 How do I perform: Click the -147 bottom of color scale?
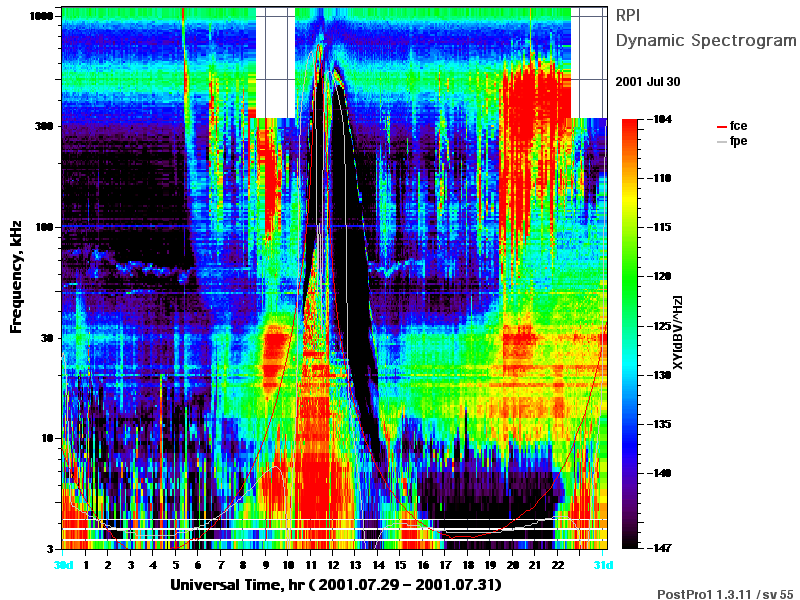(x=660, y=548)
